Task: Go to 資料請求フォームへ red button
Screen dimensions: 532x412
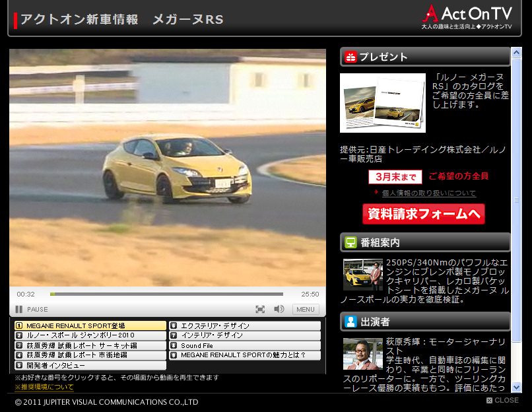Action: click(x=424, y=214)
